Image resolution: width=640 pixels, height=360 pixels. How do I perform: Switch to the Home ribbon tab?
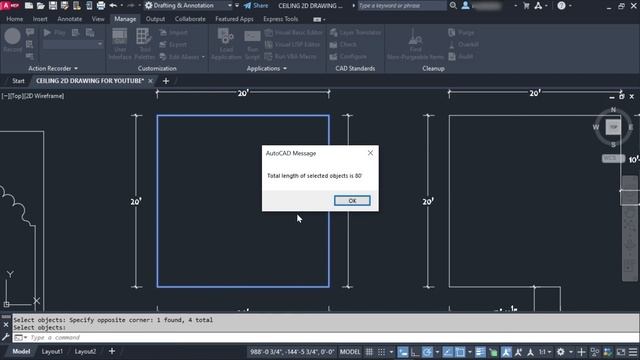(x=15, y=19)
